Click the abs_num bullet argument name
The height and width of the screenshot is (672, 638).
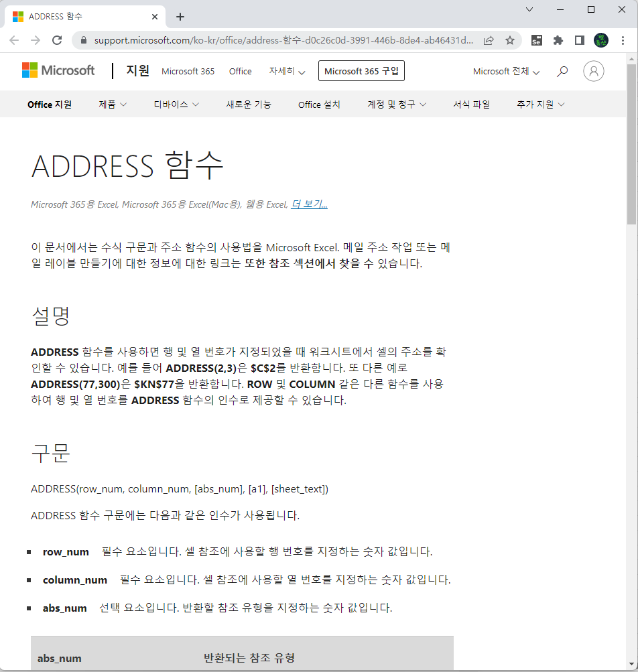pyautogui.click(x=64, y=608)
